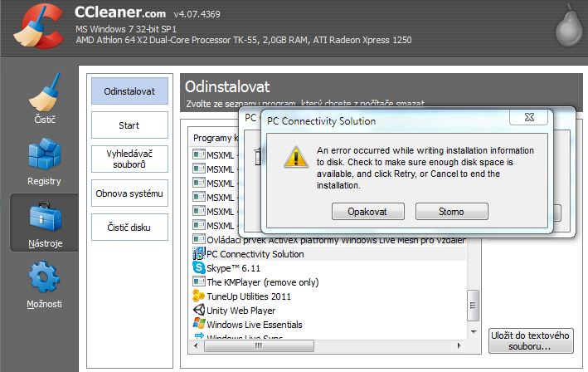This screenshot has width=588, height=372.
Task: Switch to the Start tab
Action: tap(129, 125)
